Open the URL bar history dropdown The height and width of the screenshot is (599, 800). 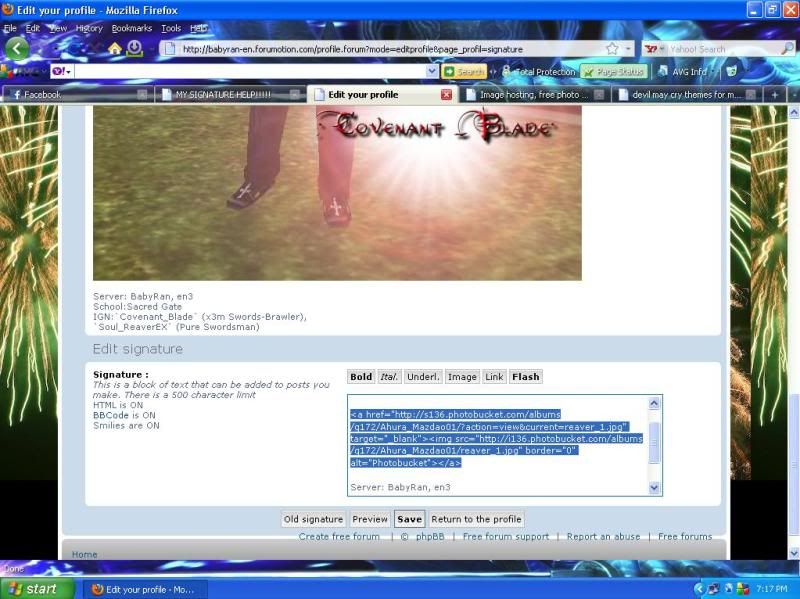(628, 49)
